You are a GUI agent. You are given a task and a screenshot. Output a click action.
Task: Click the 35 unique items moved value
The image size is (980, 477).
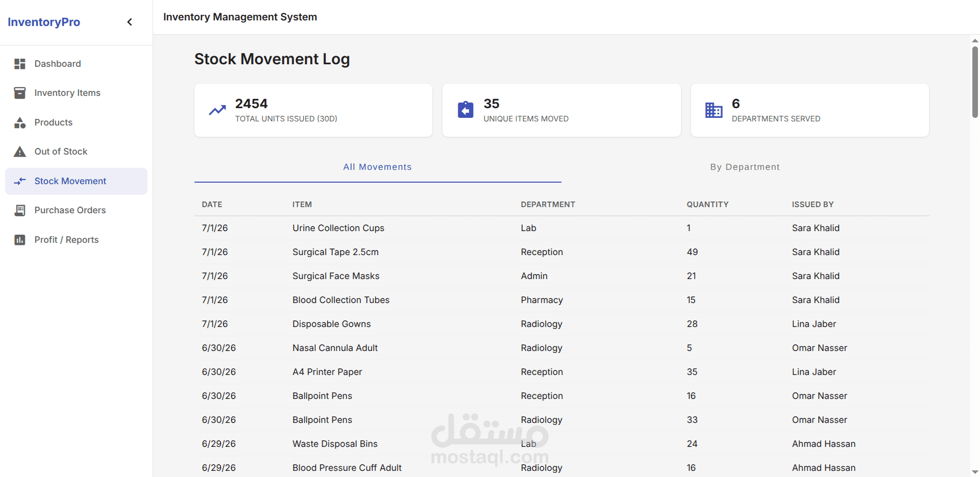[491, 104]
